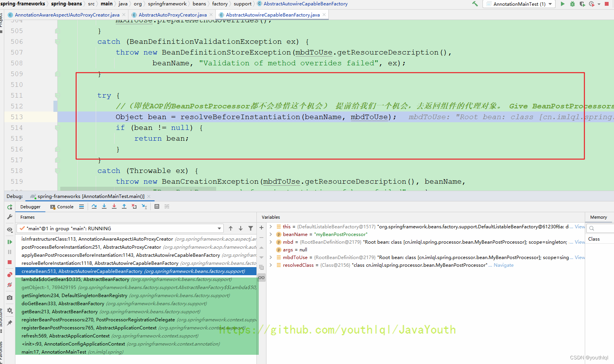Click the Step Into icon
Image resolution: width=614 pixels, height=364 pixels.
[104, 206]
